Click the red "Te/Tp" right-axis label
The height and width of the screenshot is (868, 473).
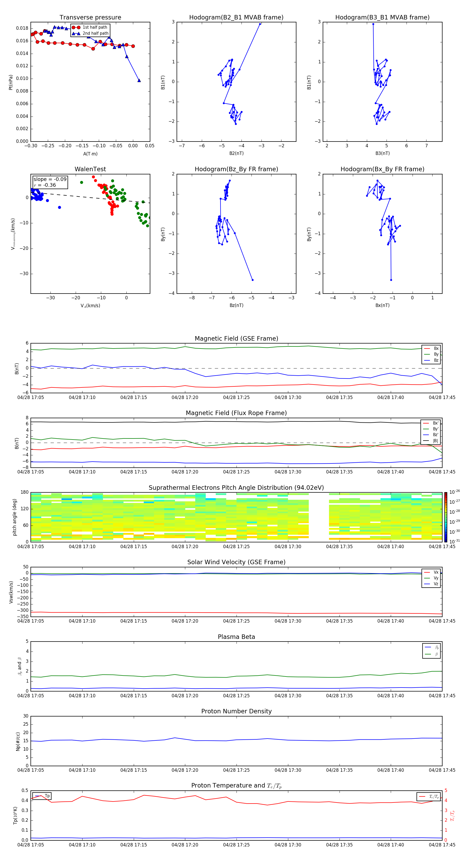453,816
